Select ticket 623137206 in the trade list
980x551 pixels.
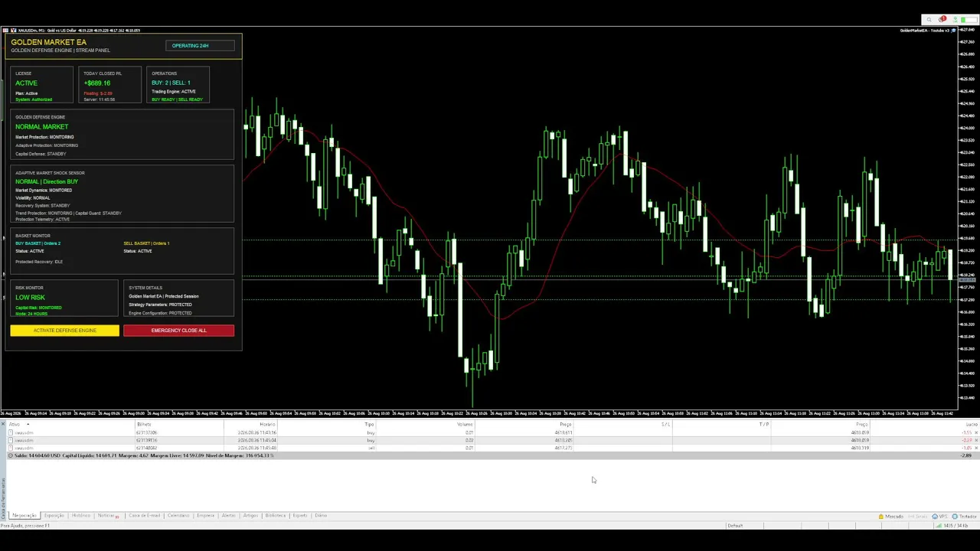point(146,433)
